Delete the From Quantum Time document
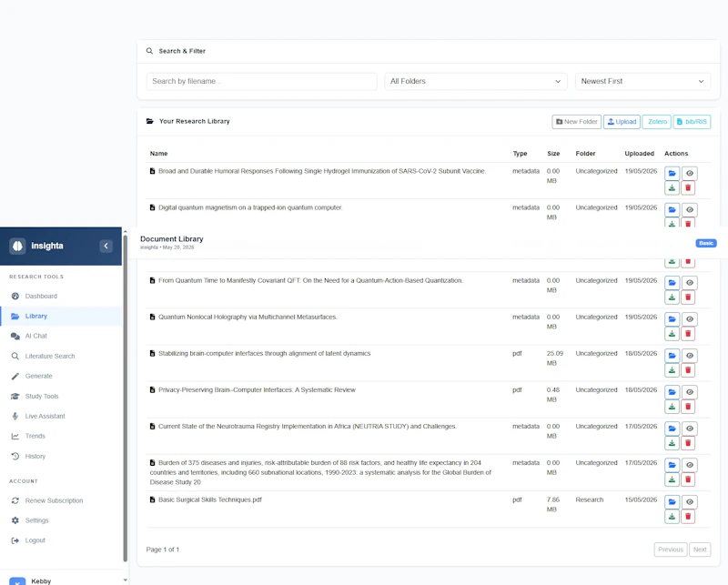This screenshot has height=585, width=728. click(x=688, y=298)
